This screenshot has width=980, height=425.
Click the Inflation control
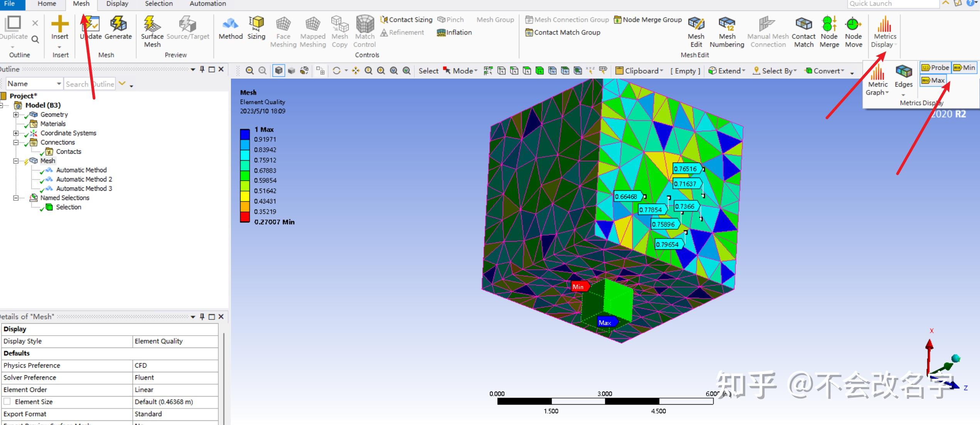tap(454, 32)
